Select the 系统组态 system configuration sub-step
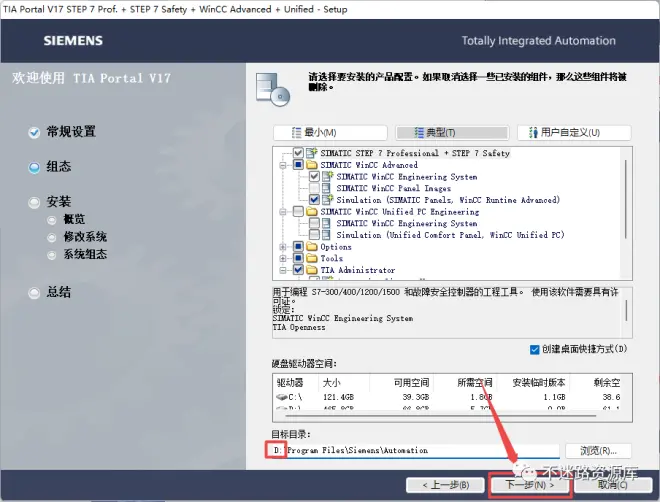This screenshot has width=660, height=502. click(85, 254)
